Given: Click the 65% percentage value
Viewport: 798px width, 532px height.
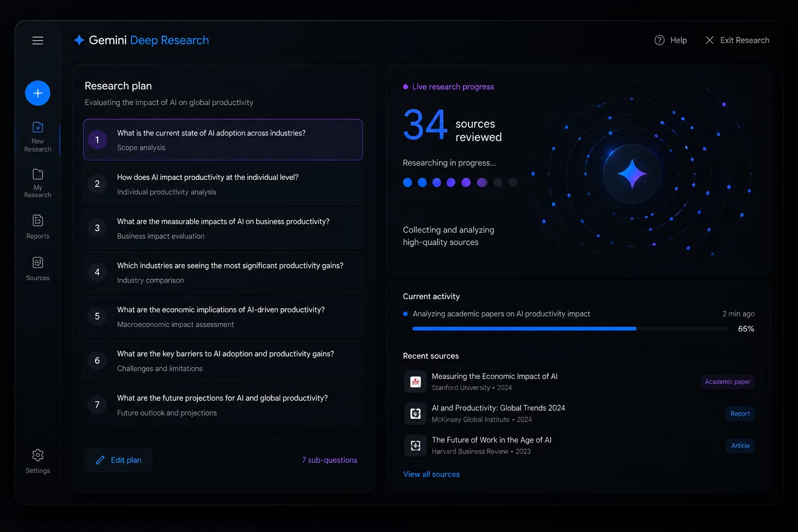Looking at the screenshot, I should pyautogui.click(x=746, y=329).
